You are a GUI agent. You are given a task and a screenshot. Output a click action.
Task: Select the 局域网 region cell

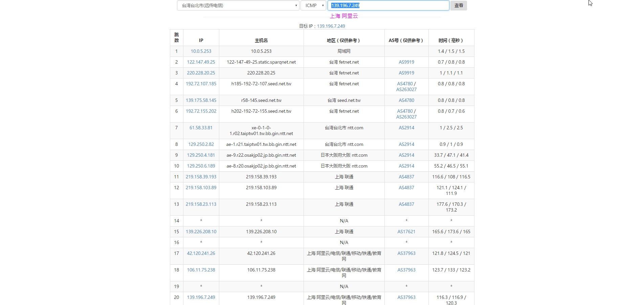[344, 51]
